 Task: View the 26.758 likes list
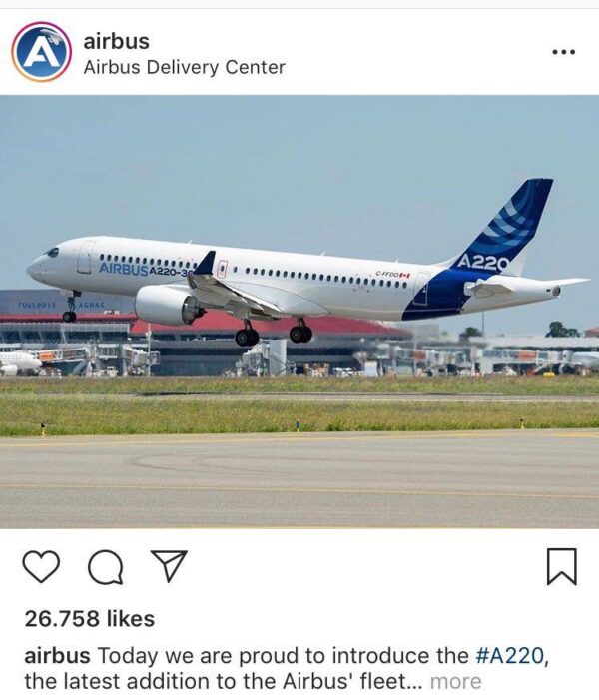[x=90, y=619]
